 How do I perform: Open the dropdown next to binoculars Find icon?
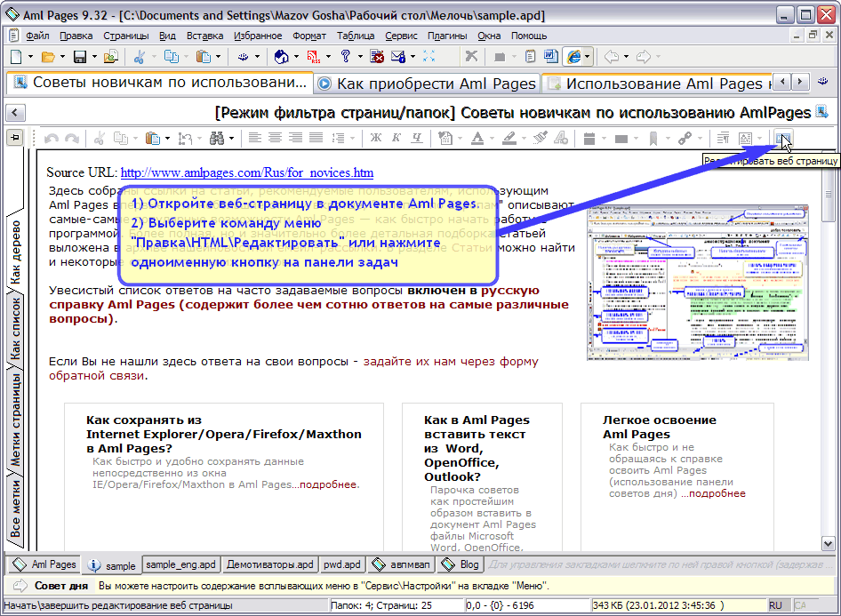(x=231, y=139)
